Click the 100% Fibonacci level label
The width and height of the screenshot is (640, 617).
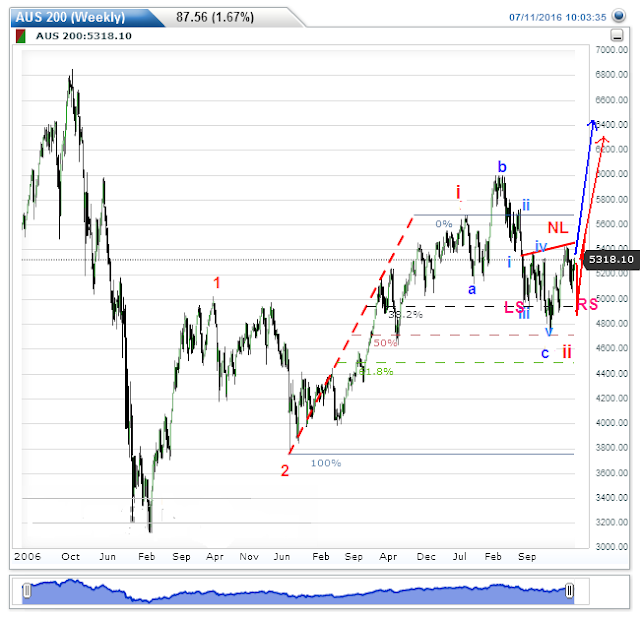coord(326,463)
